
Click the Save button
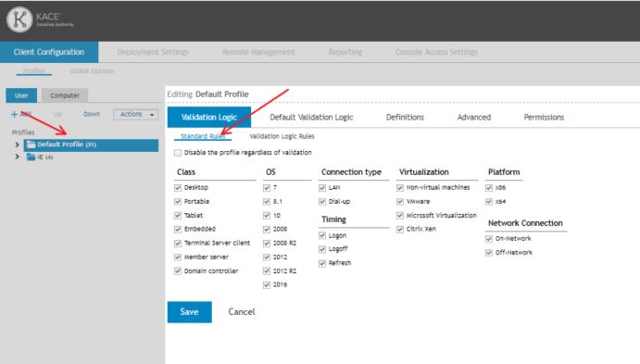189,312
